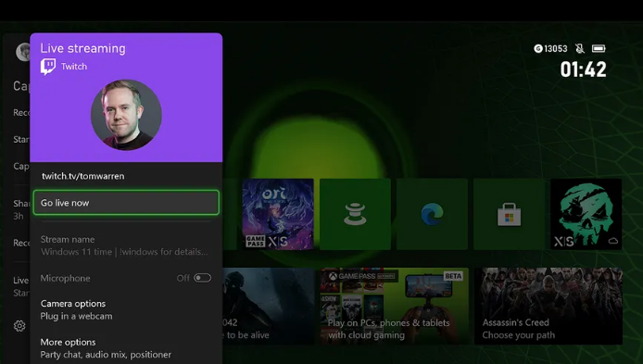
Task: Open the Assassin's Creed promo tile
Action: pos(548,307)
